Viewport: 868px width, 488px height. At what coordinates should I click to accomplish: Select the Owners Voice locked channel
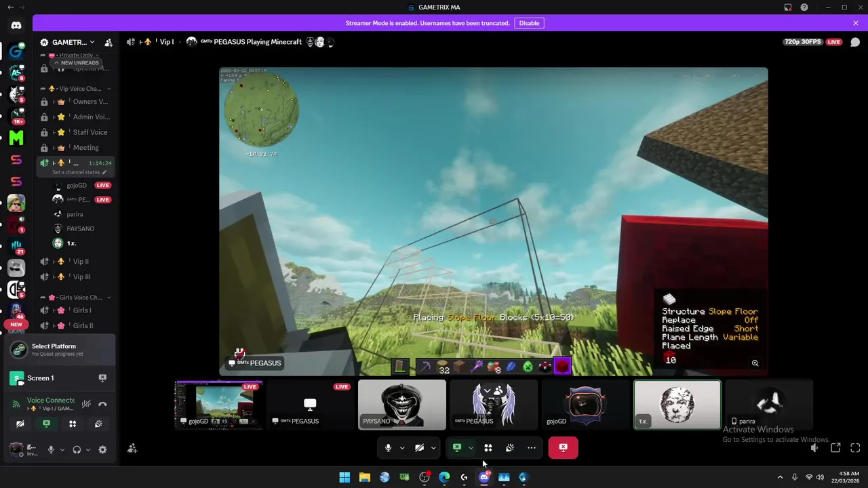pos(75,102)
